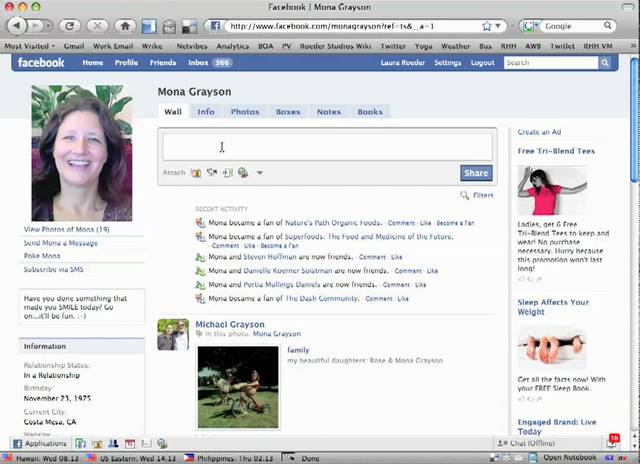Click the browser Back button

coord(17,26)
